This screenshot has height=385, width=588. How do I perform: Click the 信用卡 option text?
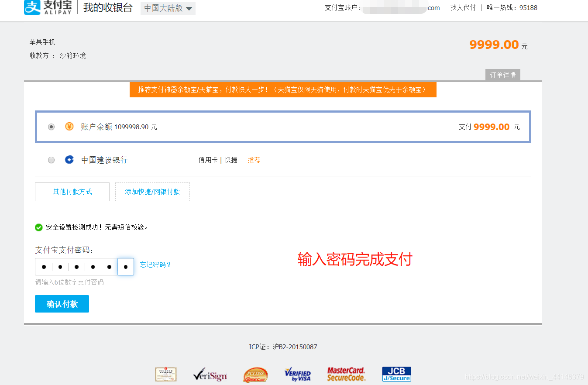[x=208, y=160]
